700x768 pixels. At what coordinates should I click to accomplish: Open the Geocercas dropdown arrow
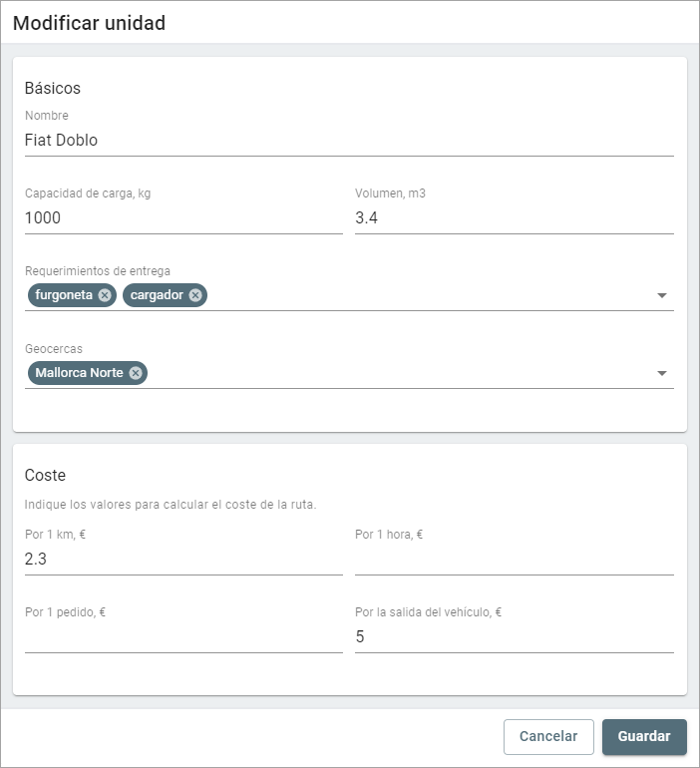[x=662, y=374]
